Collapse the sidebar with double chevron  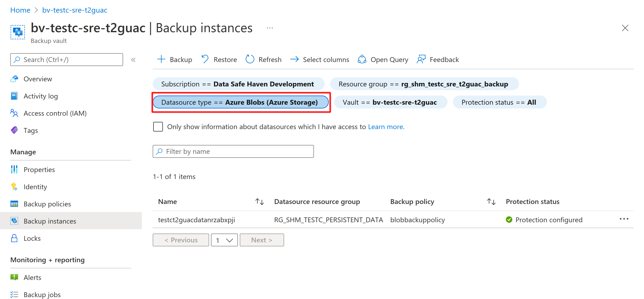coord(133,60)
